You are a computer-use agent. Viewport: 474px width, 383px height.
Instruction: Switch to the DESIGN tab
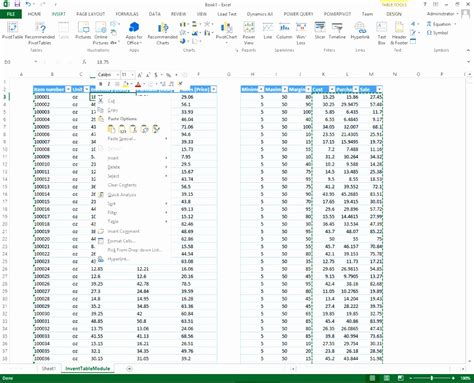(394, 14)
